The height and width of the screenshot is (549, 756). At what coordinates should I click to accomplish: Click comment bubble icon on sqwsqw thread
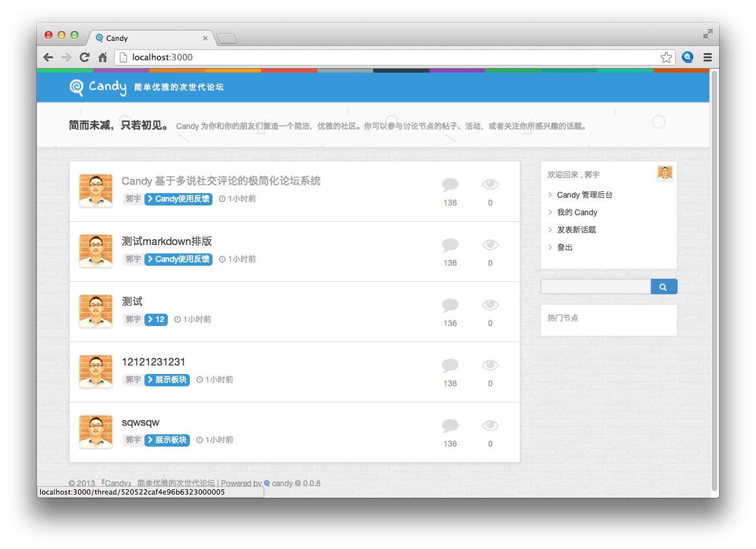(450, 425)
